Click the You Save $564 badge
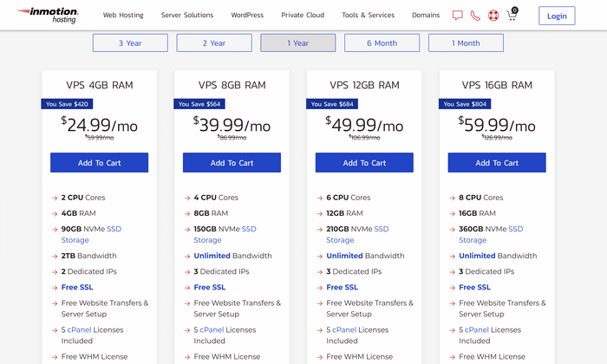 [x=199, y=104]
